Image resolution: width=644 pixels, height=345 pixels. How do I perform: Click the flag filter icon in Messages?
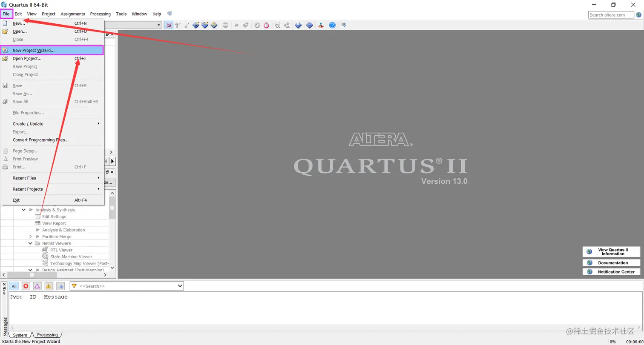[x=60, y=286]
